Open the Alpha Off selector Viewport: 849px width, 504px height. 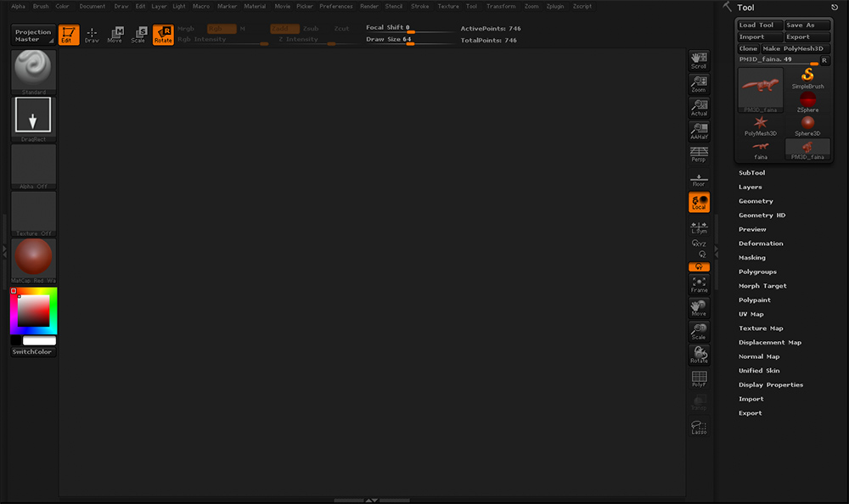(x=34, y=167)
